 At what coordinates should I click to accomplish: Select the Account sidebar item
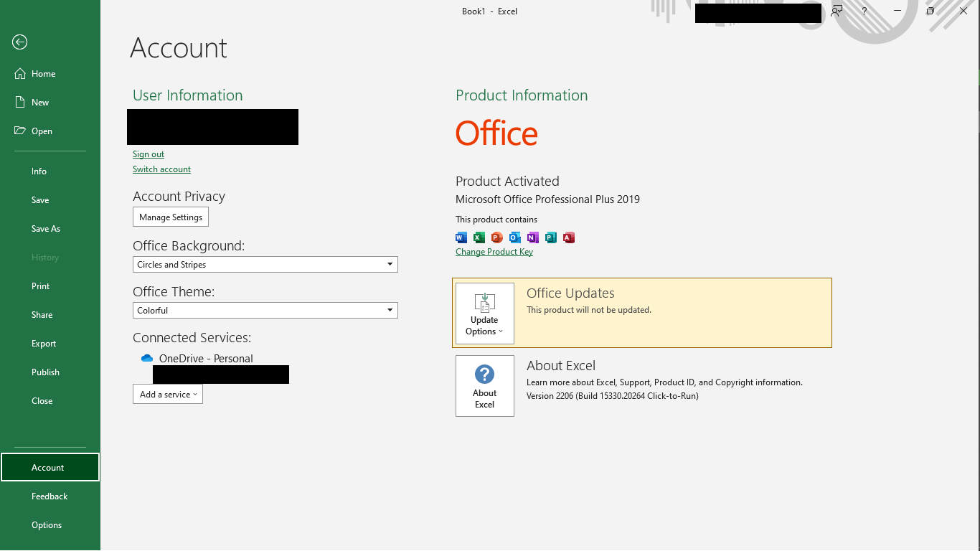click(50, 467)
